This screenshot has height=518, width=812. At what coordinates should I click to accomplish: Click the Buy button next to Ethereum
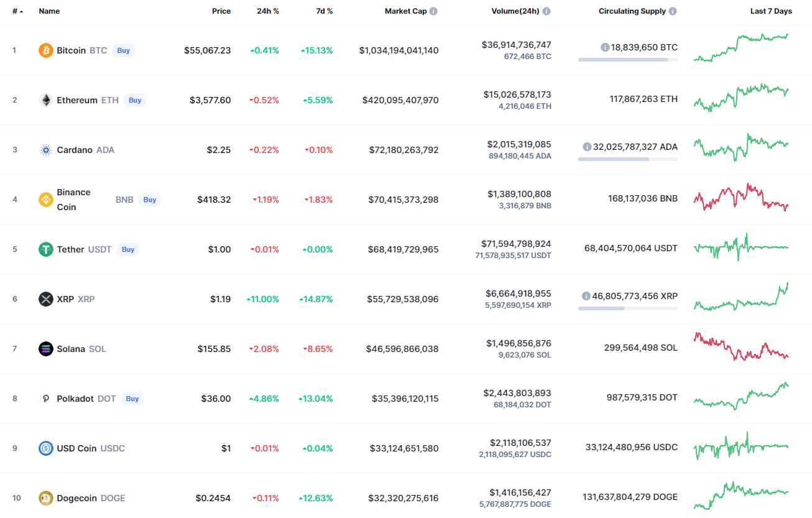point(135,100)
